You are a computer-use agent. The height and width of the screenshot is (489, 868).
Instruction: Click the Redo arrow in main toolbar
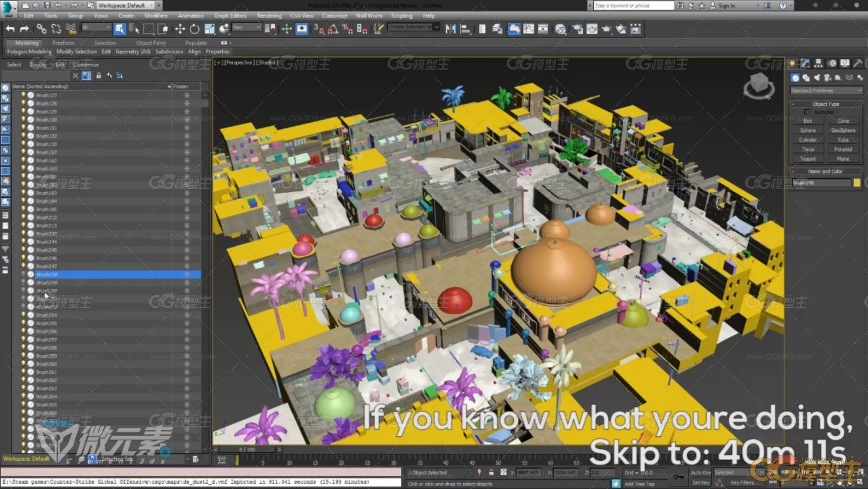24,29
